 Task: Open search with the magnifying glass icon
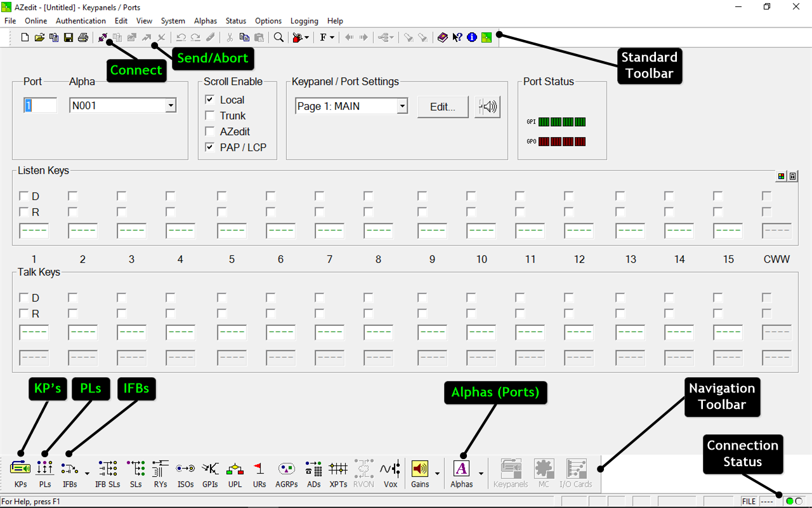pos(278,37)
